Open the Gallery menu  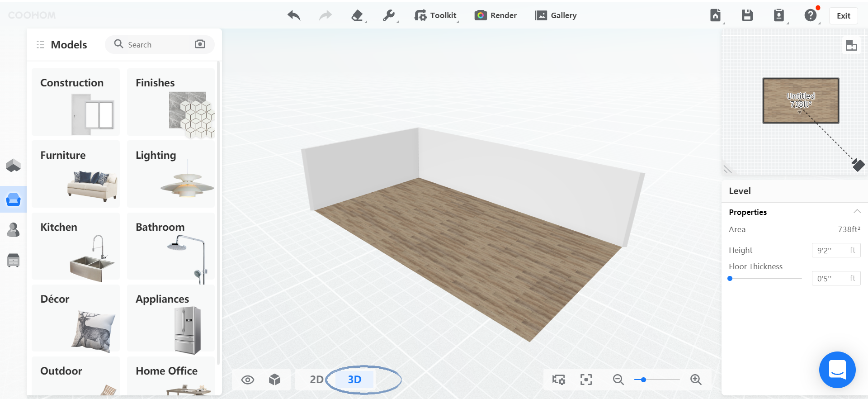tap(556, 15)
